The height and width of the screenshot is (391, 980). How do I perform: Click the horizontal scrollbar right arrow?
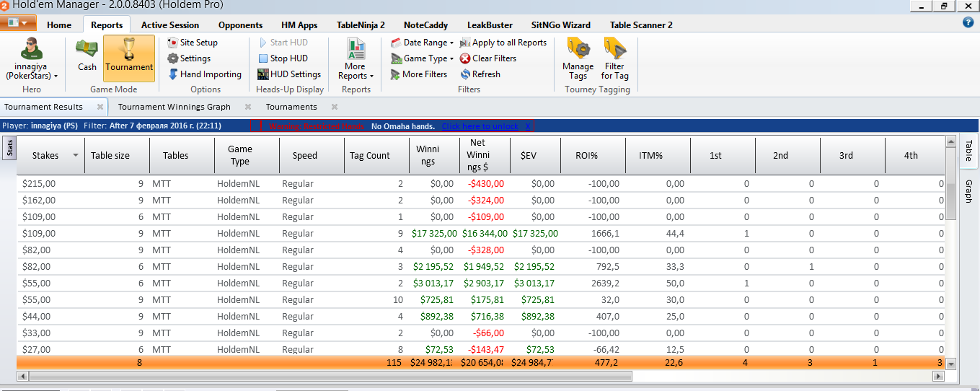[x=938, y=376]
